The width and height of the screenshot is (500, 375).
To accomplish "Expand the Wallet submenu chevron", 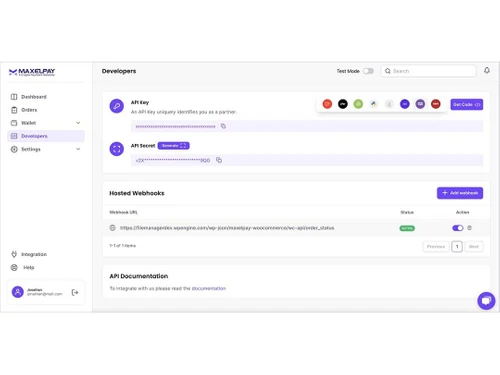I will [x=78, y=123].
